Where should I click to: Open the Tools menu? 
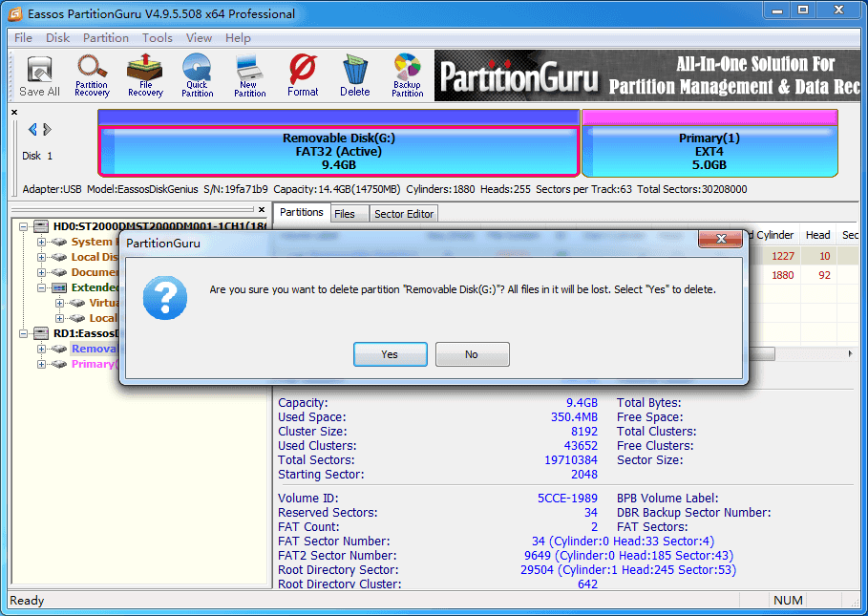tap(158, 37)
